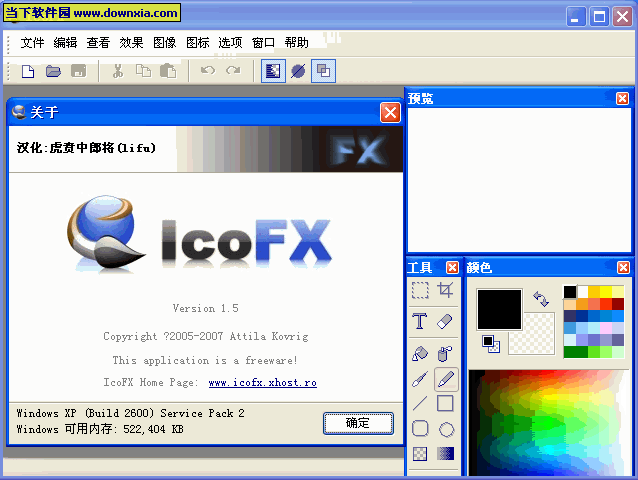The height and width of the screenshot is (480, 638).
Task: Open the 选项 menu
Action: coord(230,42)
